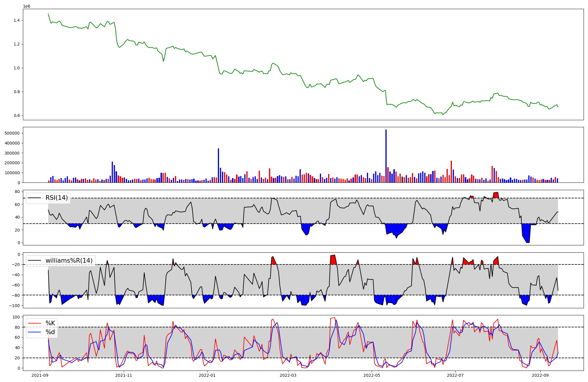Click the 2022-01 date label on x-axis
Viewport: 588px width, 382px height.
point(208,375)
